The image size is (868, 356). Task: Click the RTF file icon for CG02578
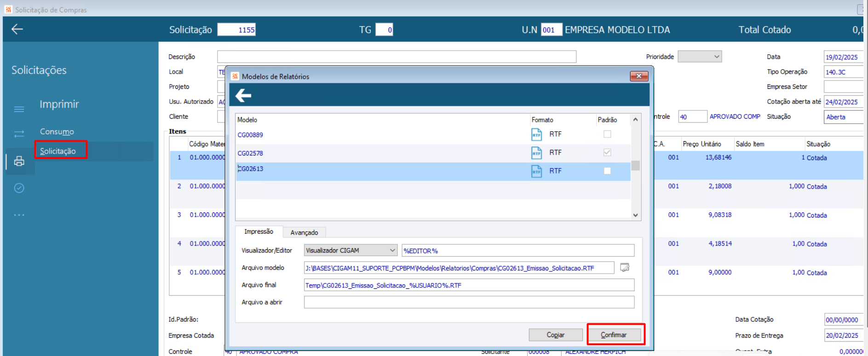click(536, 153)
